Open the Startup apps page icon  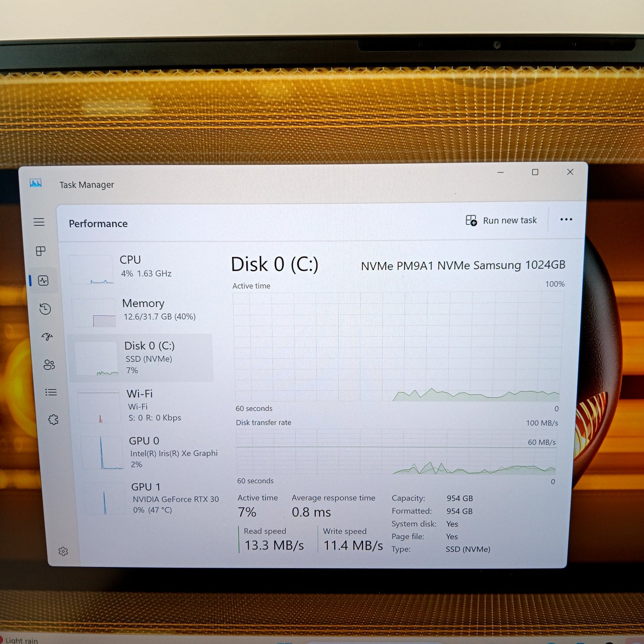coord(47,337)
